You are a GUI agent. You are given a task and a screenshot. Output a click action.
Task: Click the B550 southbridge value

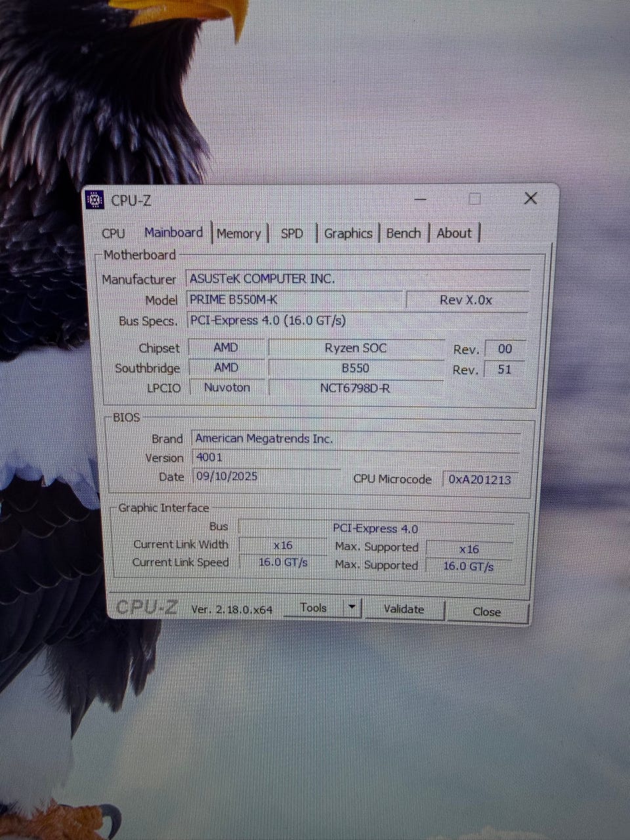coord(356,368)
